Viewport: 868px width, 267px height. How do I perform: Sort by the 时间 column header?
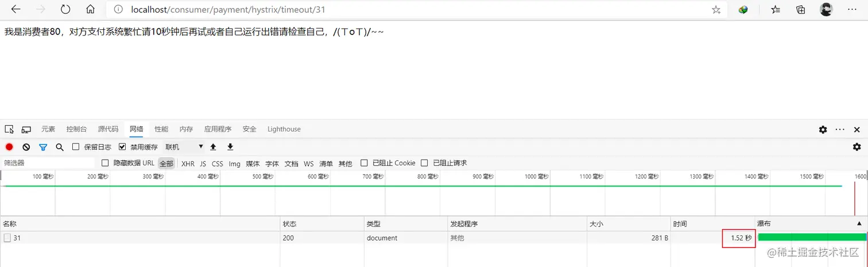click(x=713, y=223)
